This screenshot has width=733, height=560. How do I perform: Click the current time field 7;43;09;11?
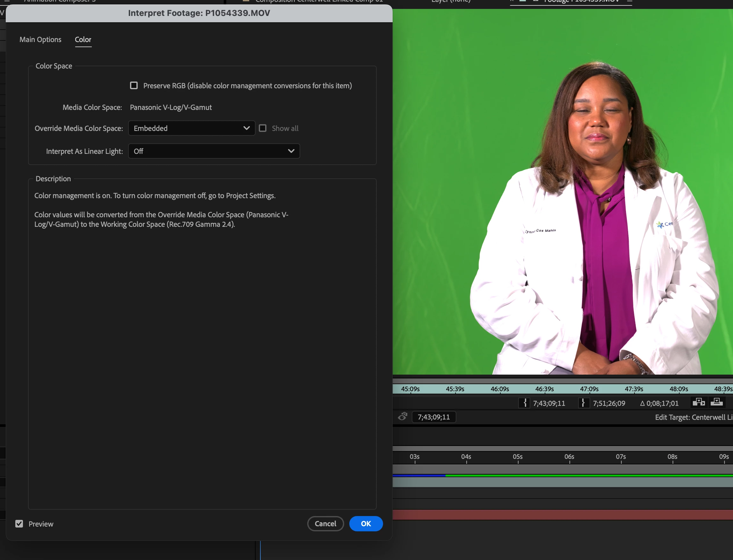tap(433, 417)
